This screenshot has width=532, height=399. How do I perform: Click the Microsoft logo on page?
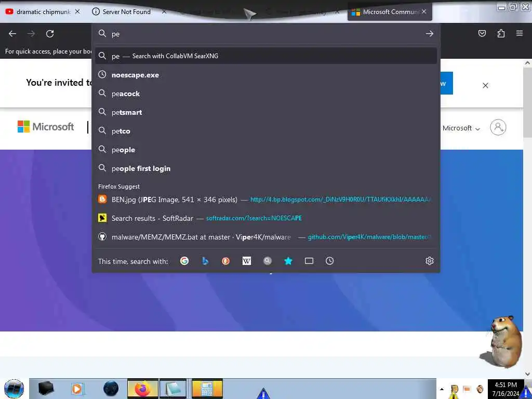[46, 127]
